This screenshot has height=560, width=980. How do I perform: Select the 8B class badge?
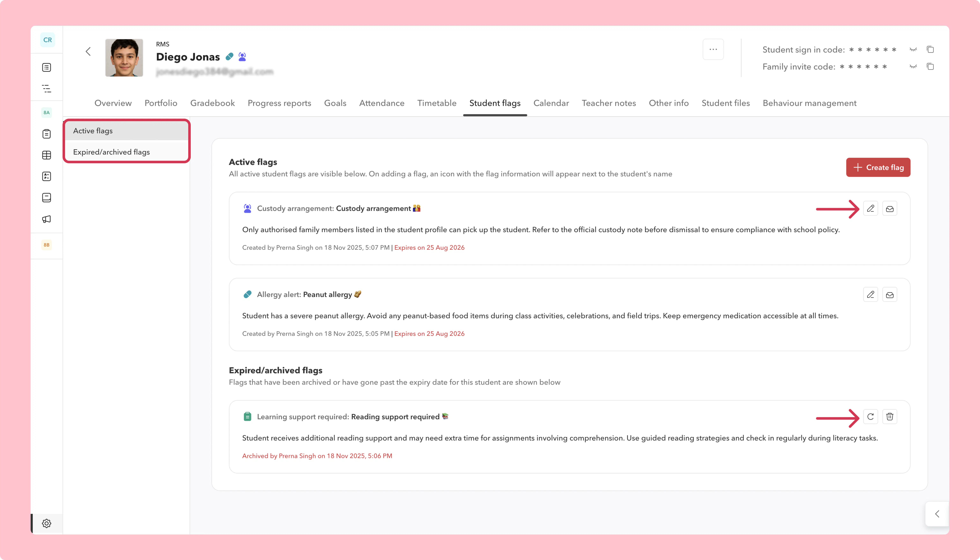pyautogui.click(x=47, y=245)
